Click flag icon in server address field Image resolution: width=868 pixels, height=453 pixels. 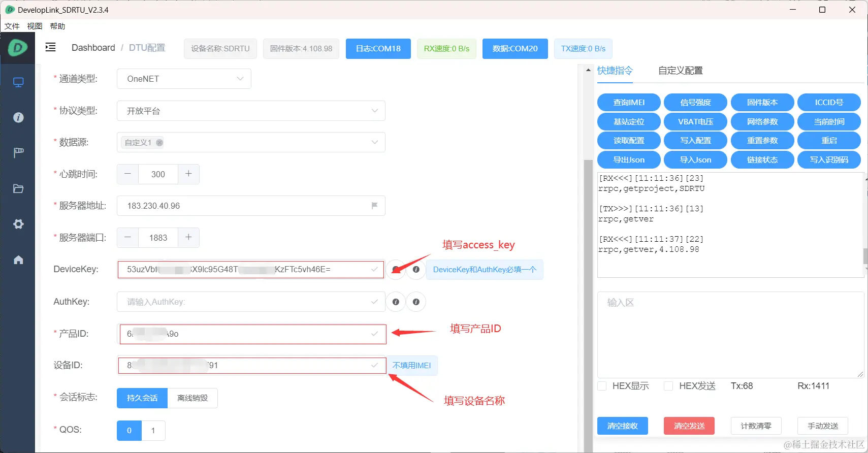click(374, 206)
